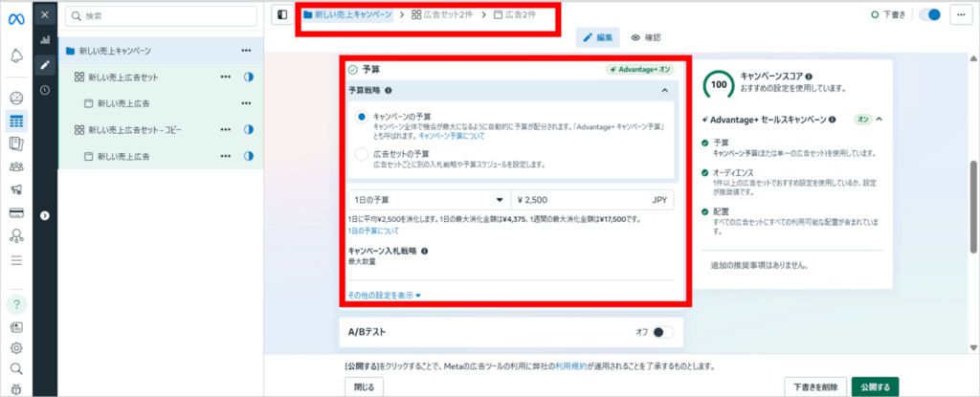Click the green help question mark
980x397 pixels.
[16, 304]
